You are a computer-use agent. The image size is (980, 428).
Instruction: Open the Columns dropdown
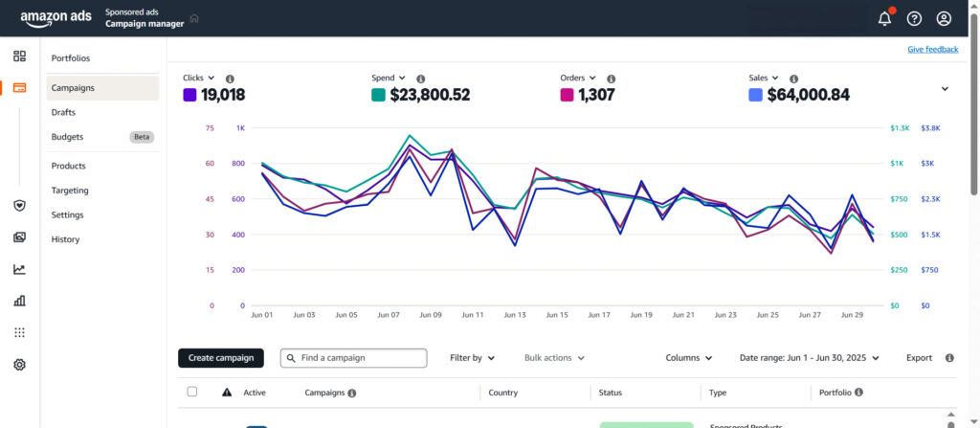688,358
